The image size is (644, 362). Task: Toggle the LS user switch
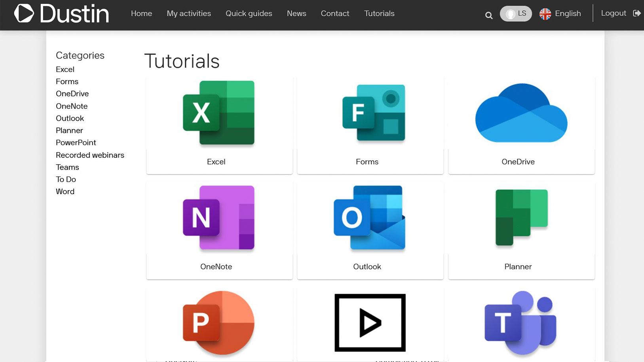516,13
